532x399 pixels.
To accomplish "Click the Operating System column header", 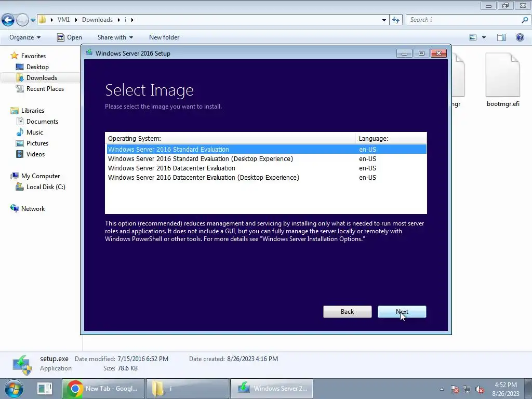I will point(230,138).
